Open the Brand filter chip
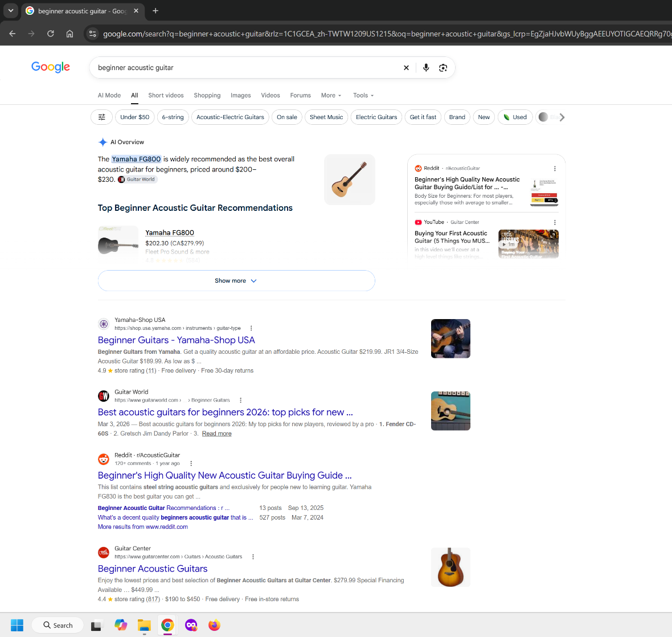This screenshot has height=637, width=672. (x=457, y=117)
